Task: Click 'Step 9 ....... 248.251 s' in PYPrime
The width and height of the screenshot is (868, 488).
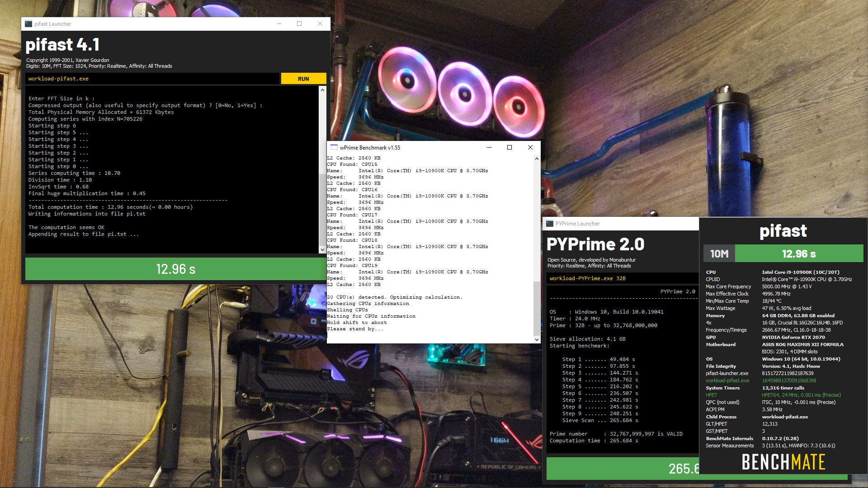Action: pos(600,413)
